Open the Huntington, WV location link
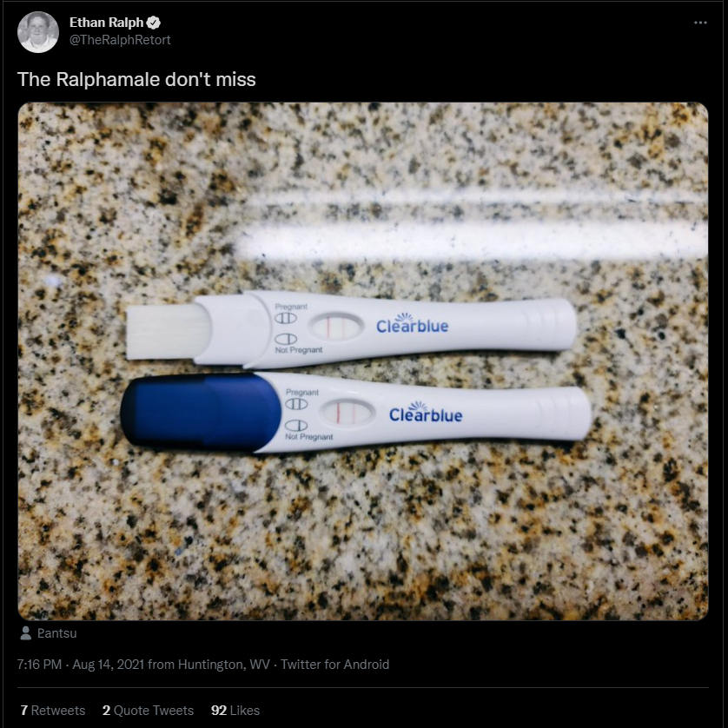This screenshot has width=728, height=728. point(224,665)
